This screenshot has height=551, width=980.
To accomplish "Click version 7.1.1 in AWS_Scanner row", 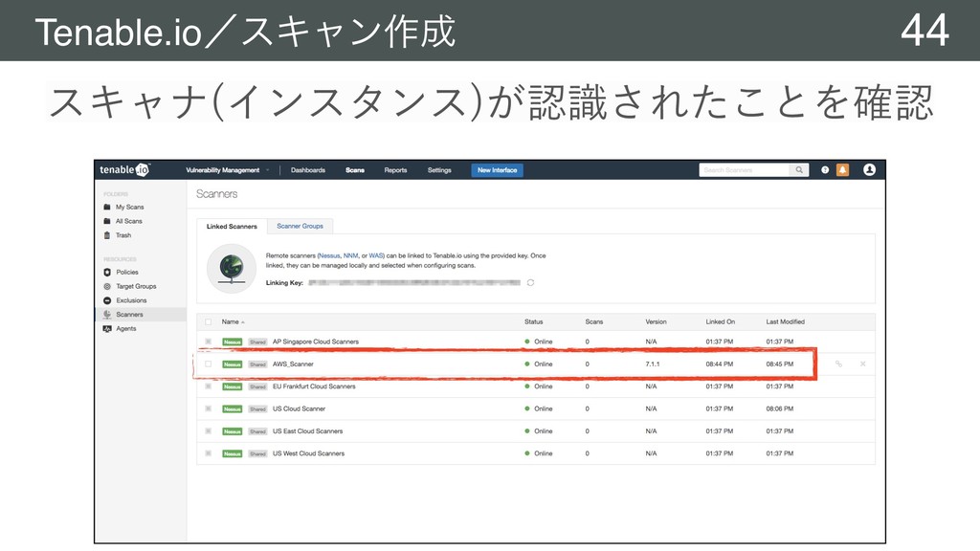I will pyautogui.click(x=653, y=364).
